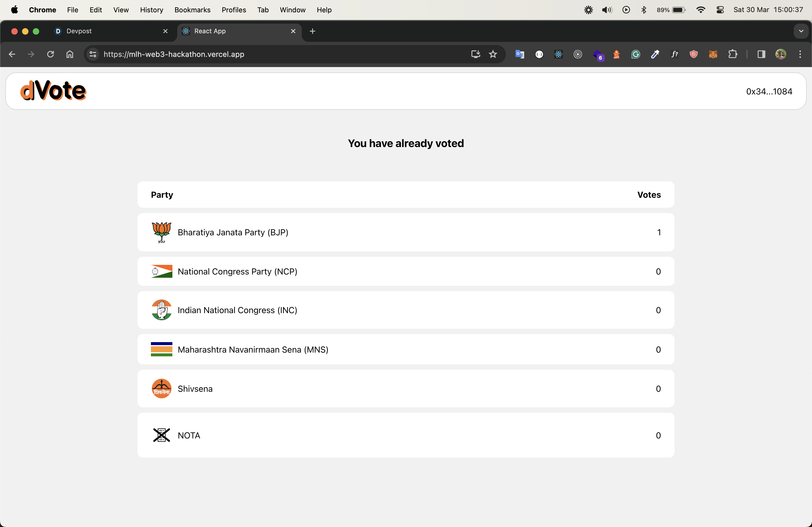Open the Bookmarks menu
The image size is (812, 527).
(x=192, y=10)
